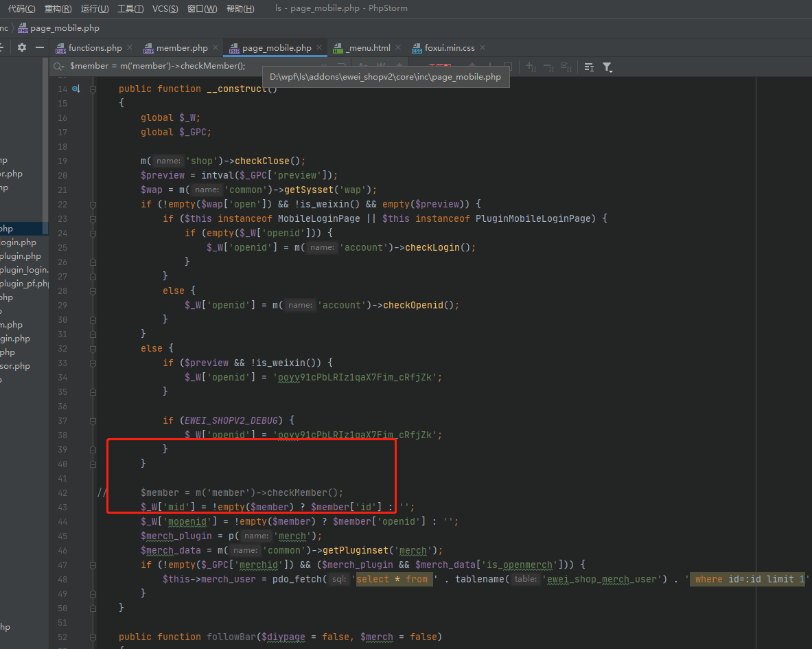This screenshot has width=812, height=649.
Task: Collapse preview if fold at line 33
Action: 93,363
